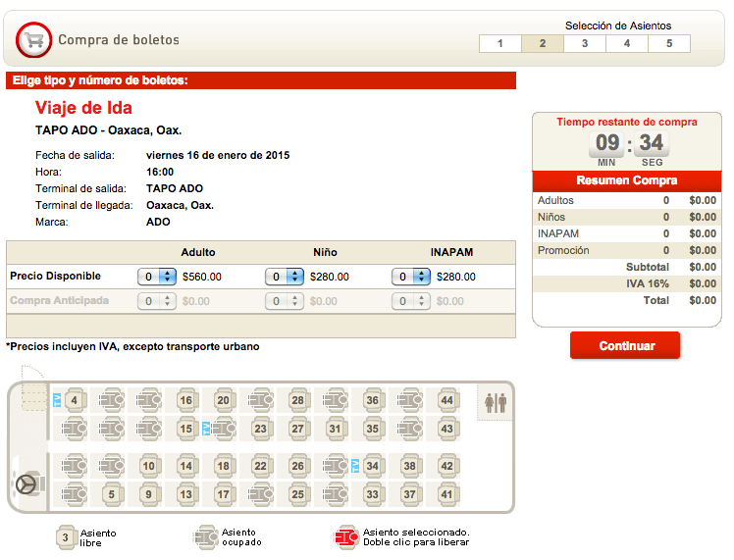Select seat 34 next to TV marker

click(x=372, y=466)
